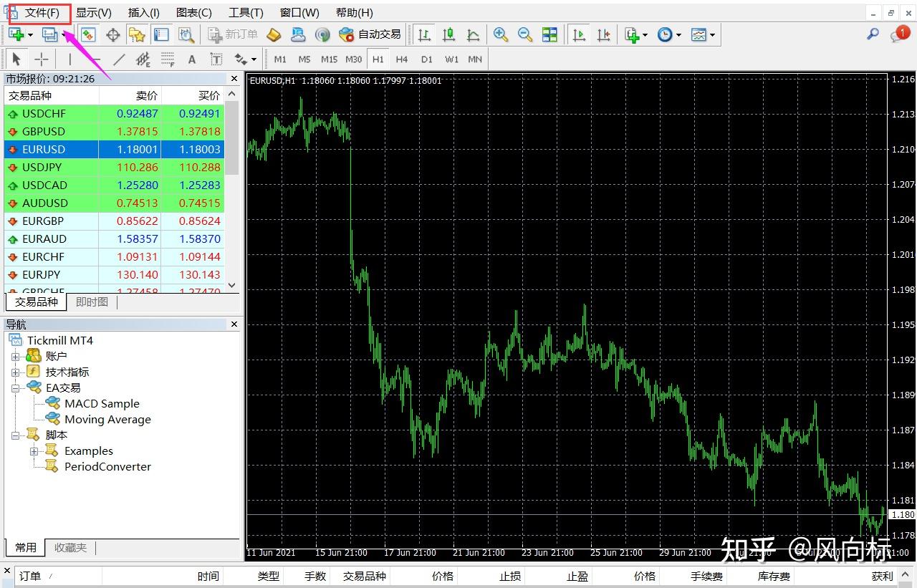Open the templates dropdown arrow
Screen dimensions: 917x588
tap(712, 35)
